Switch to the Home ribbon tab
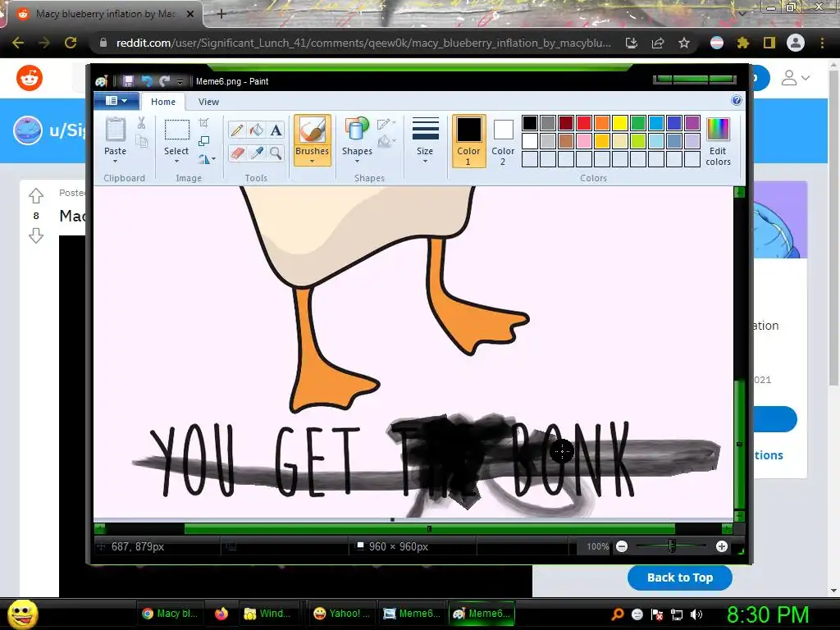This screenshot has width=840, height=630. pyautogui.click(x=163, y=101)
